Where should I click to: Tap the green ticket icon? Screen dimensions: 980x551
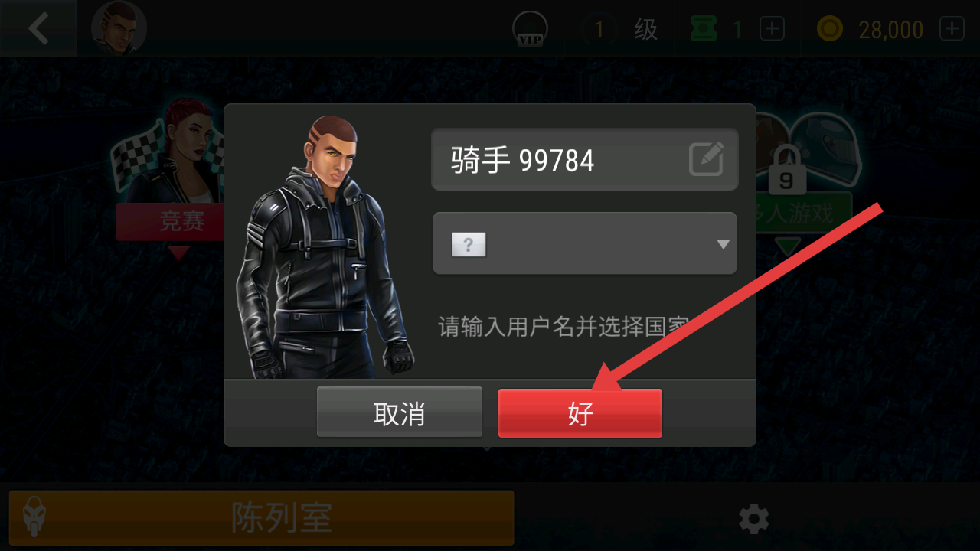click(702, 29)
